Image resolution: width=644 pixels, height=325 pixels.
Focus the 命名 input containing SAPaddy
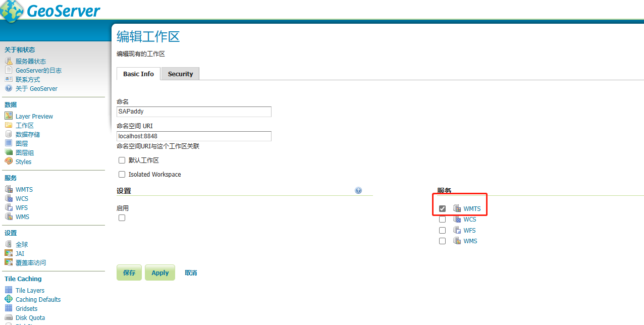pyautogui.click(x=194, y=112)
